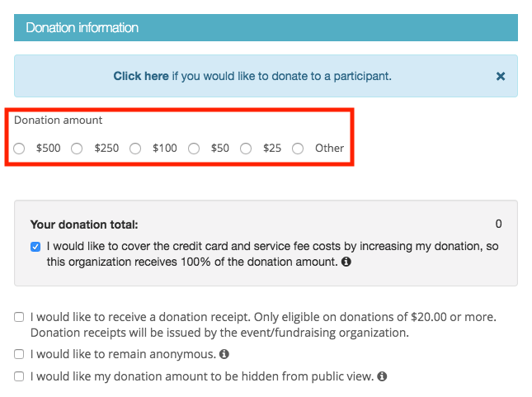This screenshot has height=397, width=532.
Task: Click the 'I would like to remain anonymous' label text
Action: tap(123, 354)
